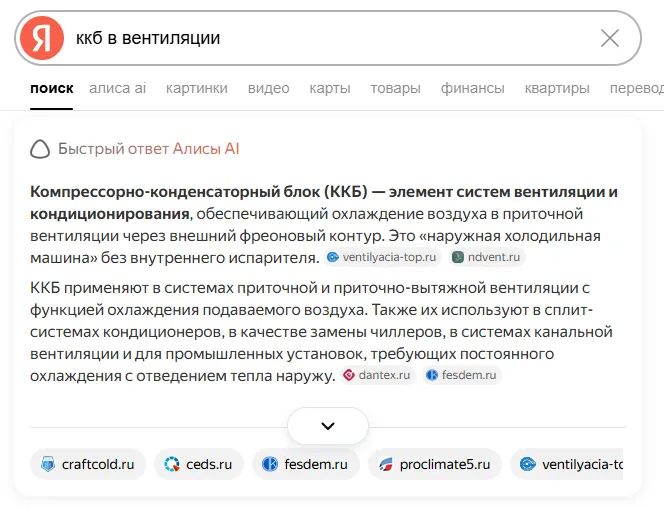This screenshot has height=507, width=664.
Task: Click the 'Быстрый ответ Алисы AI' heading
Action: click(149, 149)
